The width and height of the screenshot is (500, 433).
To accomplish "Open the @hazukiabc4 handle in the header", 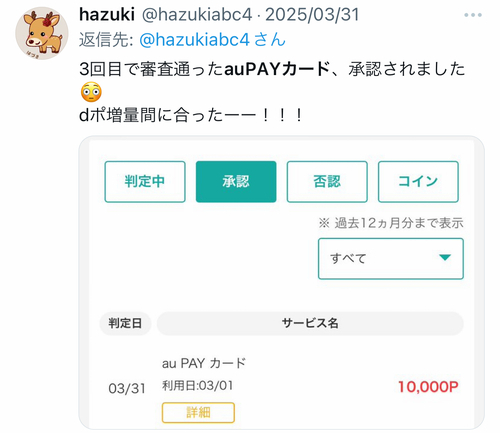I will click(197, 15).
